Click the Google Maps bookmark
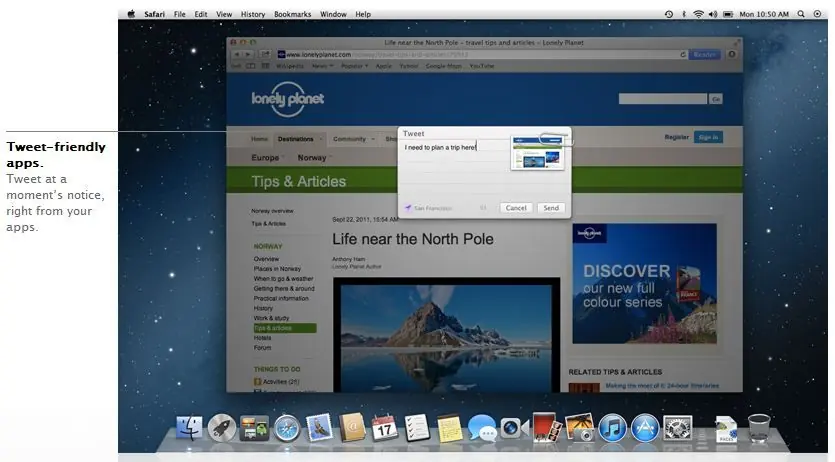Screen dimensions: 835x462 pyautogui.click(x=443, y=66)
